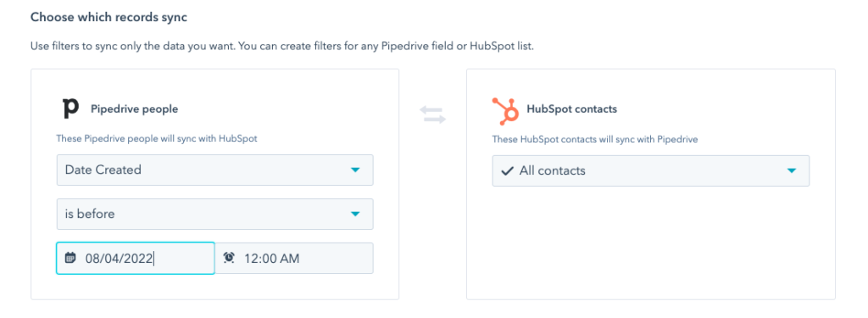Click the teal arrow of 'is before' dropdown
The width and height of the screenshot is (868, 318).
coord(355,215)
